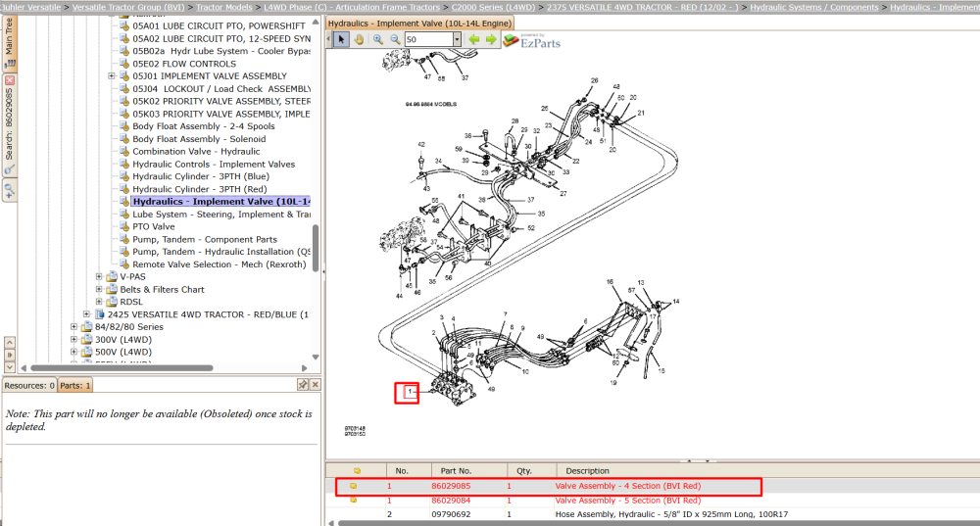Select the Hydraulics - Implement Valve diagram tab

[x=419, y=24]
